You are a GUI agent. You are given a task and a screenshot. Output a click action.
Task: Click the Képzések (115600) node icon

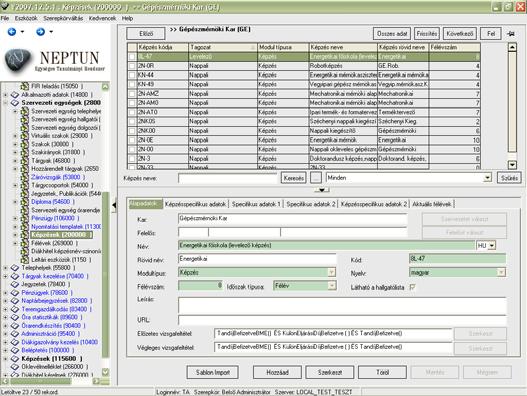pyautogui.click(x=14, y=359)
